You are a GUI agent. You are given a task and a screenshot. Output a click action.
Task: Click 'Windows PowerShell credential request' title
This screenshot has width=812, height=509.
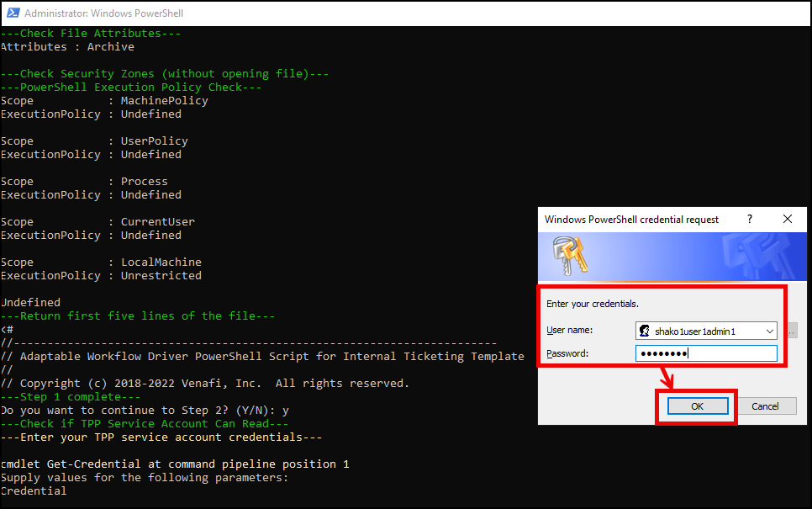pos(631,220)
